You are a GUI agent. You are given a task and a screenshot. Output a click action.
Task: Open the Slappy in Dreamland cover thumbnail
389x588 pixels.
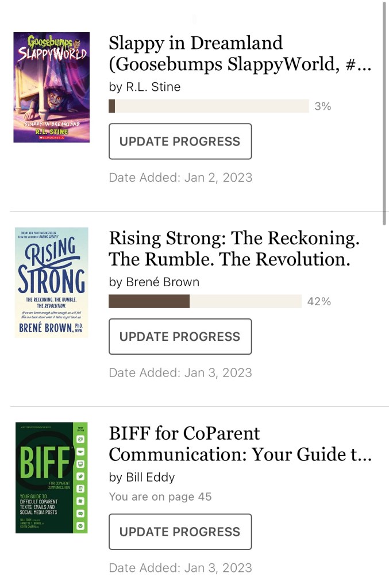pos(51,87)
